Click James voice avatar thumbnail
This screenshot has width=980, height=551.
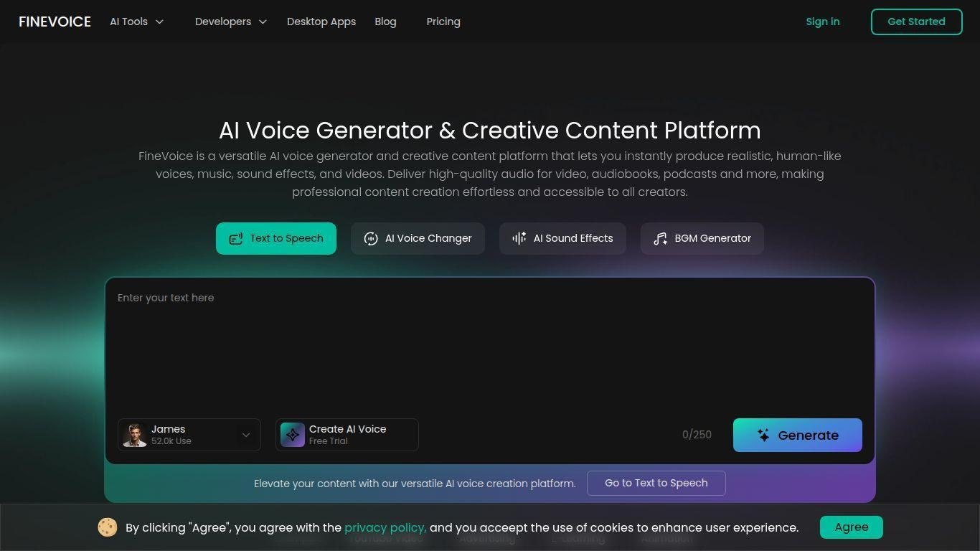(x=134, y=435)
